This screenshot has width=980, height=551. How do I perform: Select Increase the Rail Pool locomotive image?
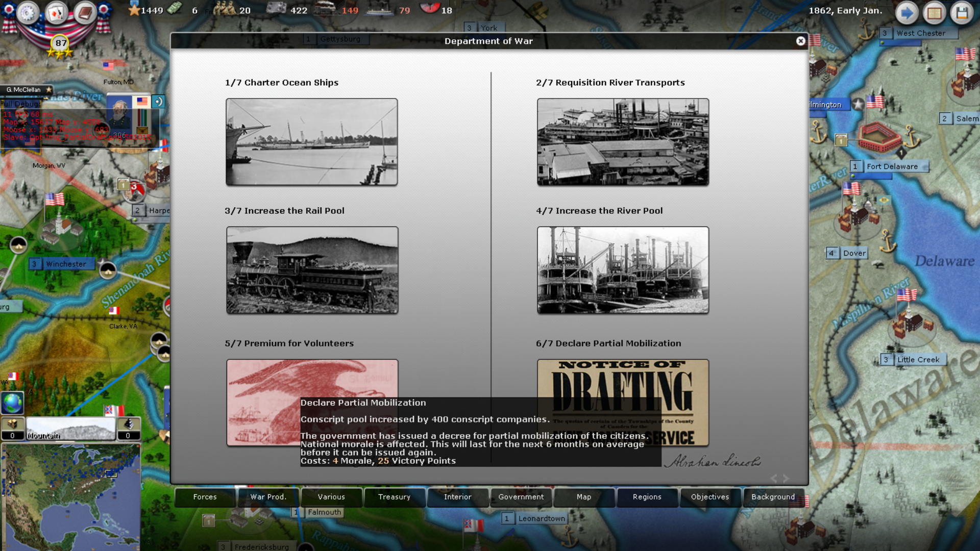312,270
